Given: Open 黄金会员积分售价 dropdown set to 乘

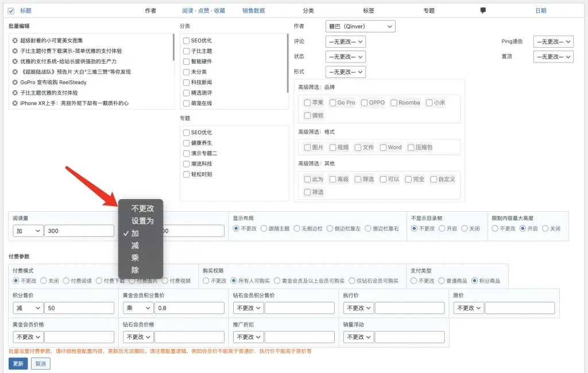Looking at the screenshot, I should point(138,308).
